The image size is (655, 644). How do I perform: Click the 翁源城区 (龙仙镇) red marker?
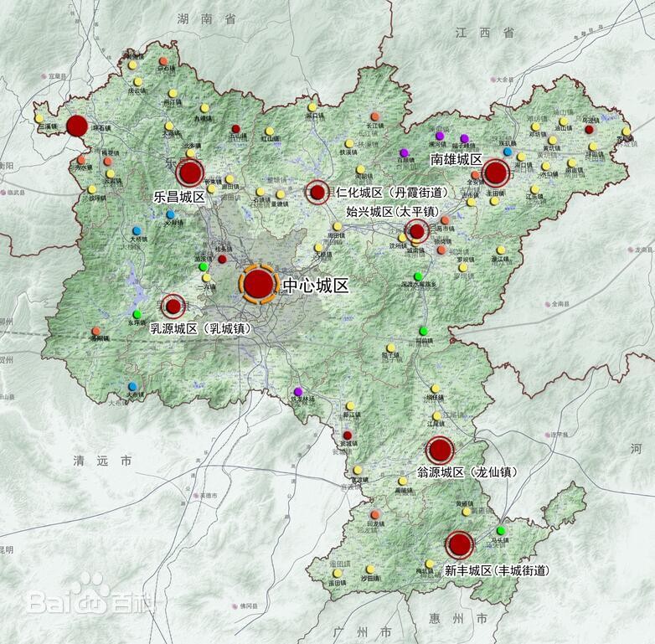pyautogui.click(x=439, y=450)
